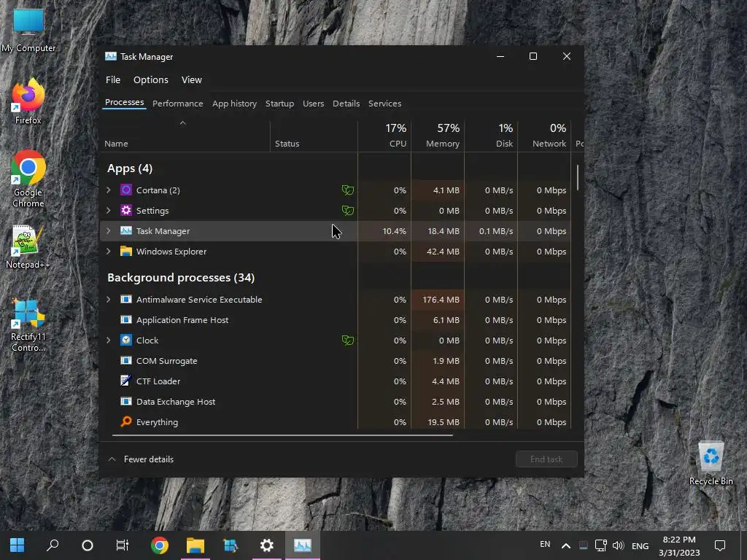Click the Fewer details link
Image resolution: width=747 pixels, height=560 pixels.
click(149, 459)
